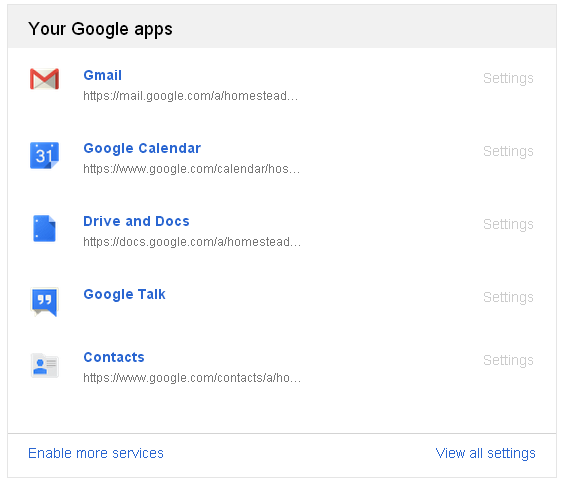Screen dimensions: 563x487
Task: Open the Drive and Docs title link
Action: click(136, 221)
